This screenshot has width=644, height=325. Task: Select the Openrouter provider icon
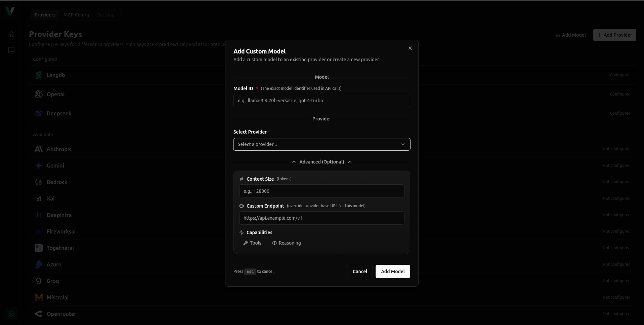coord(38,314)
